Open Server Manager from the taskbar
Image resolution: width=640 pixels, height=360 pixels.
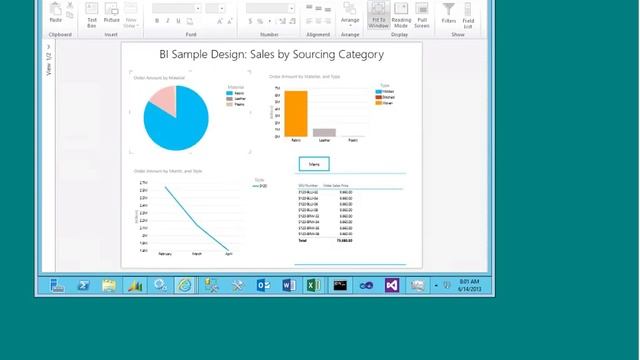(x=57, y=285)
